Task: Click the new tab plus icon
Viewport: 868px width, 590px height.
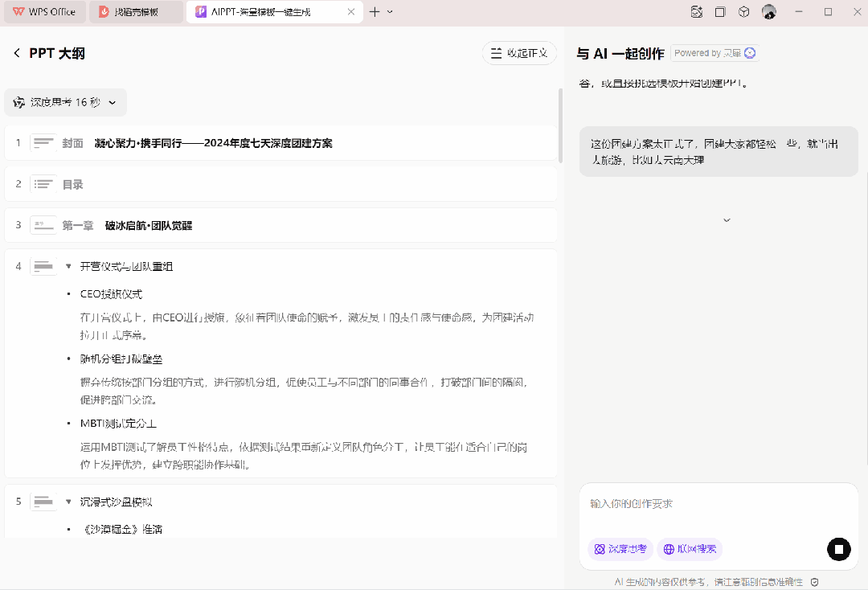Action: click(375, 12)
